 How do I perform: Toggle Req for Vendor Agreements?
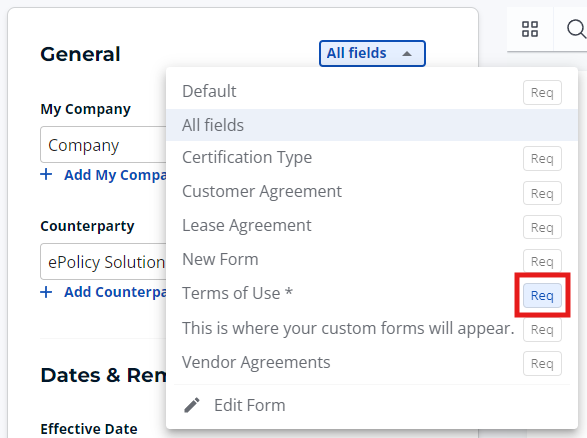(542, 363)
